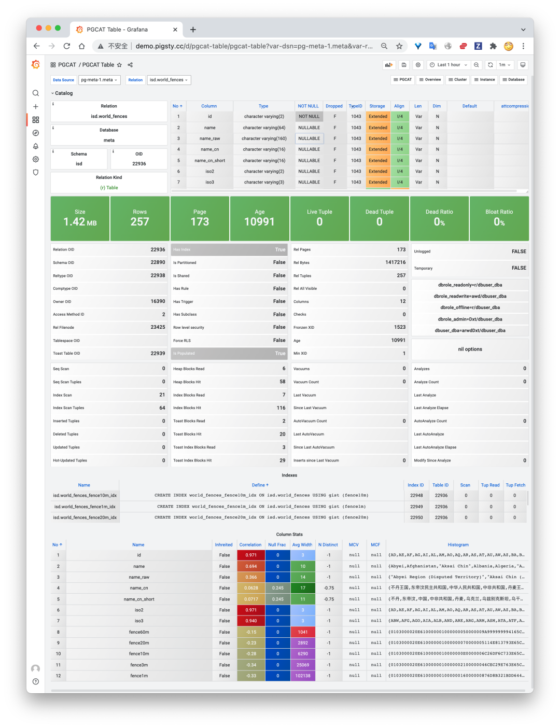Screen dimensions: 560x728
Task: Click the Grafana logo home icon
Action: (35, 64)
